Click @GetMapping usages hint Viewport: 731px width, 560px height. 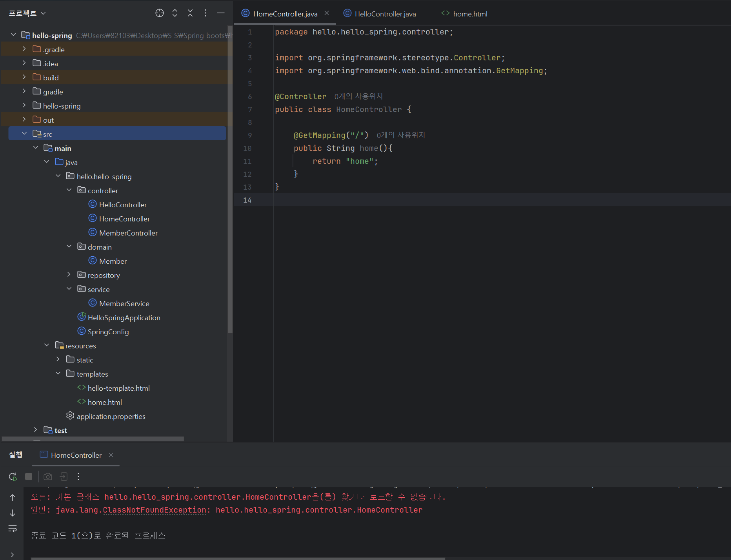[x=401, y=135]
